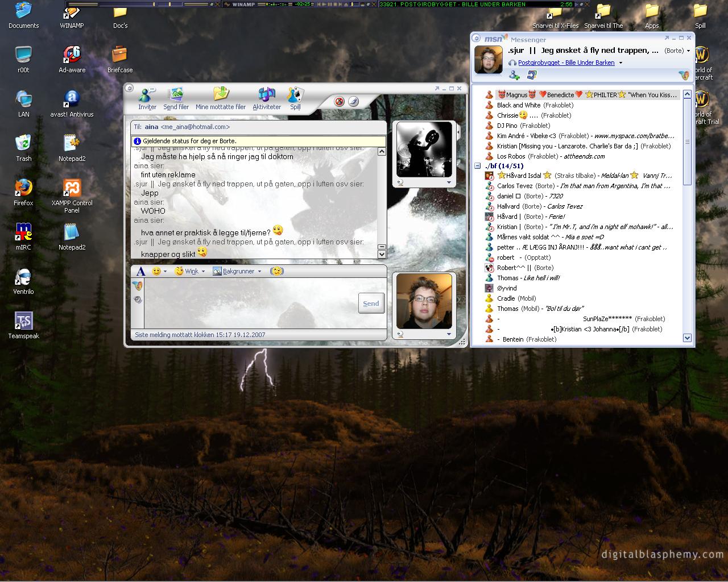Screen dimensions: 728x582
Task: Click the butterfly icon in Messenger header
Action: [x=684, y=75]
